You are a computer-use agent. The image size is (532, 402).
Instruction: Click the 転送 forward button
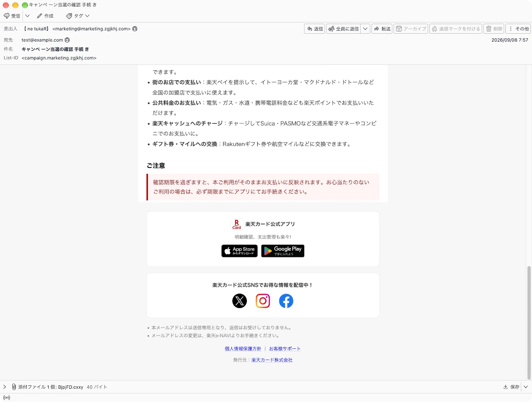382,29
